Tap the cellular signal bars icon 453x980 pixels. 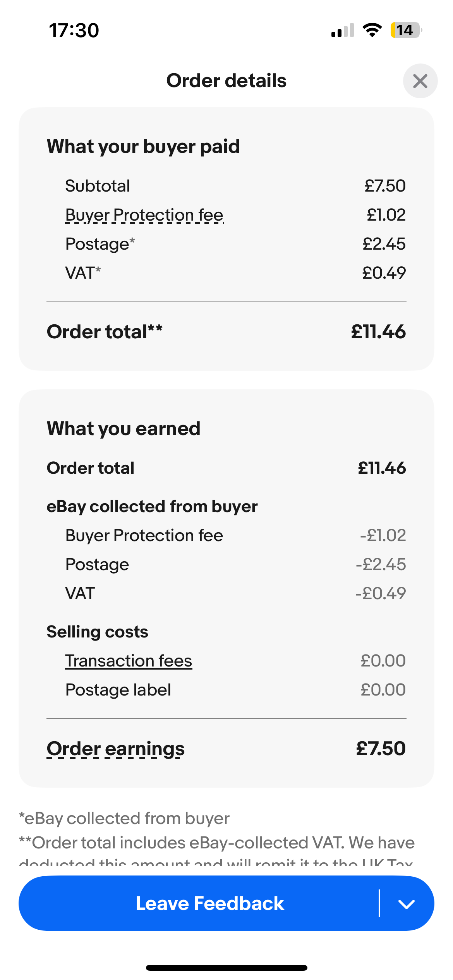pyautogui.click(x=343, y=30)
